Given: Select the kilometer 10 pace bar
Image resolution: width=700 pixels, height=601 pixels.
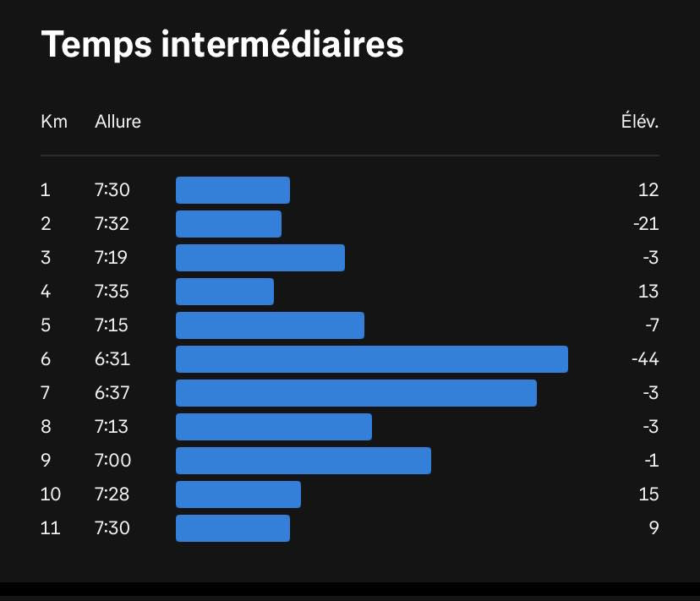Looking at the screenshot, I should tap(238, 494).
